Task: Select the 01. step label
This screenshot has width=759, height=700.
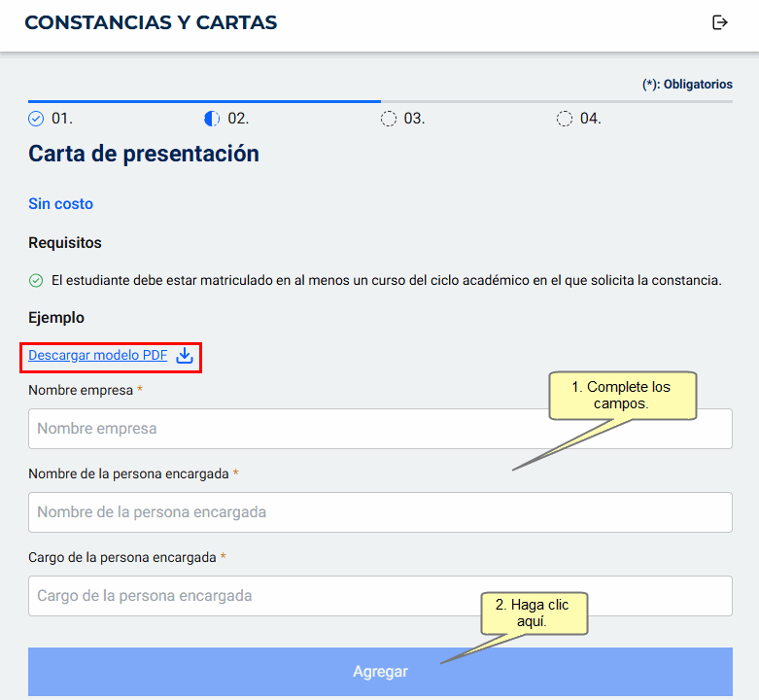Action: (x=62, y=119)
